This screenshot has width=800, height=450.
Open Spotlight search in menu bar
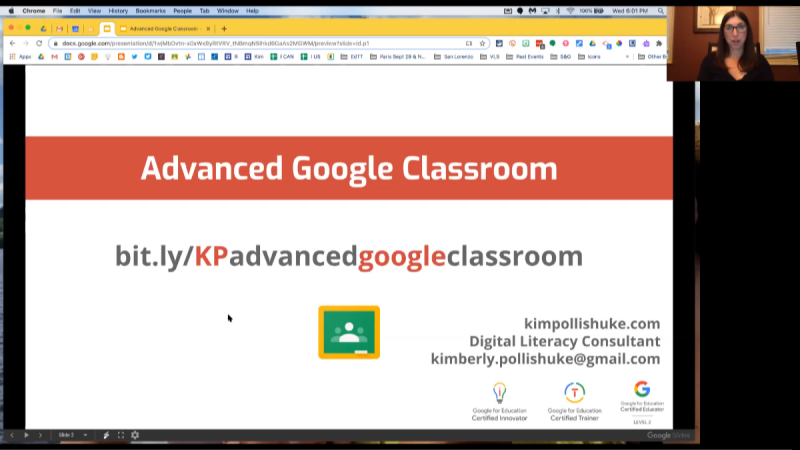[661, 11]
